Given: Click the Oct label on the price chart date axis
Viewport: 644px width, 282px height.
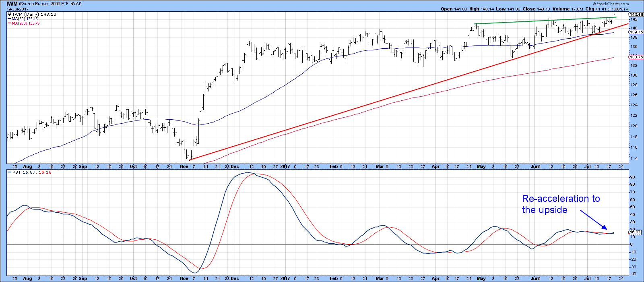Looking at the screenshot, I should pyautogui.click(x=133, y=166).
